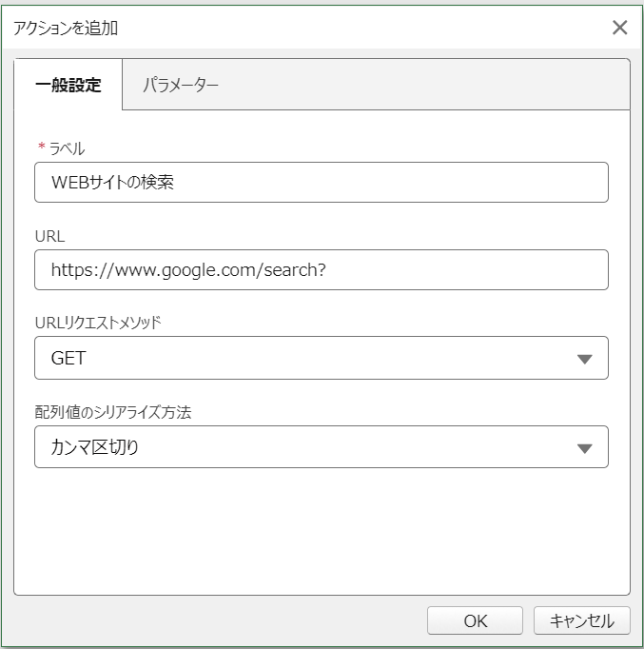Click the キャンセル button
The width and height of the screenshot is (644, 649).
tap(581, 620)
